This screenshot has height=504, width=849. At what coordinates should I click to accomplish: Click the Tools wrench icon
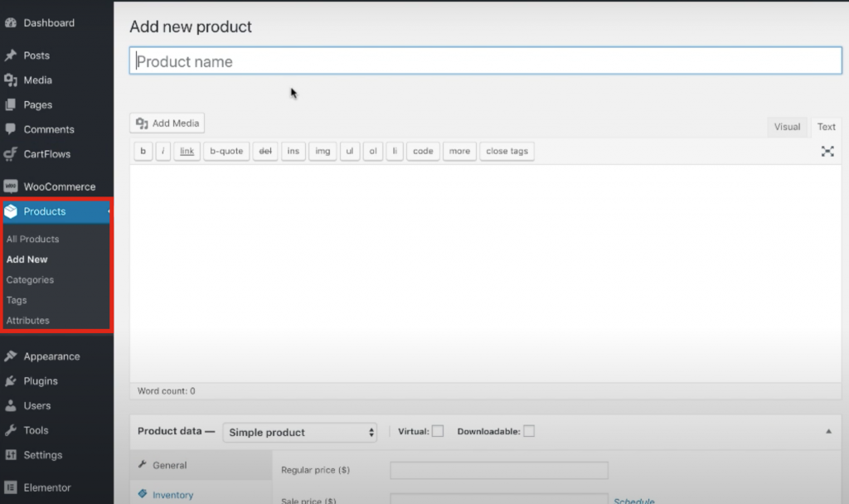pyautogui.click(x=11, y=430)
